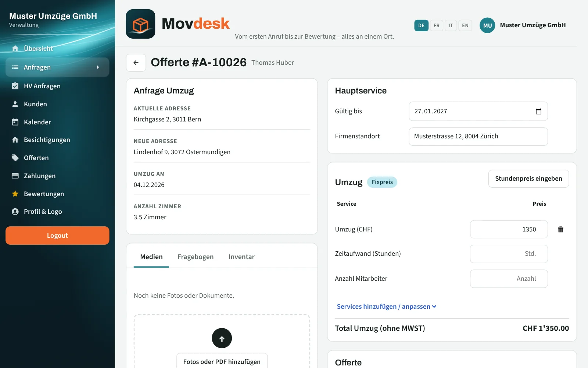The image size is (588, 368).
Task: Click the Movdesk box logo
Action: [x=140, y=24]
